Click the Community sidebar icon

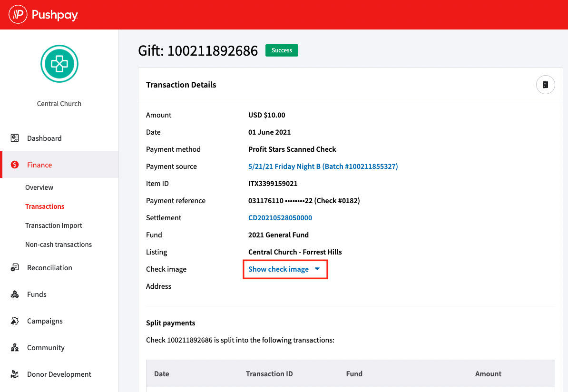15,348
